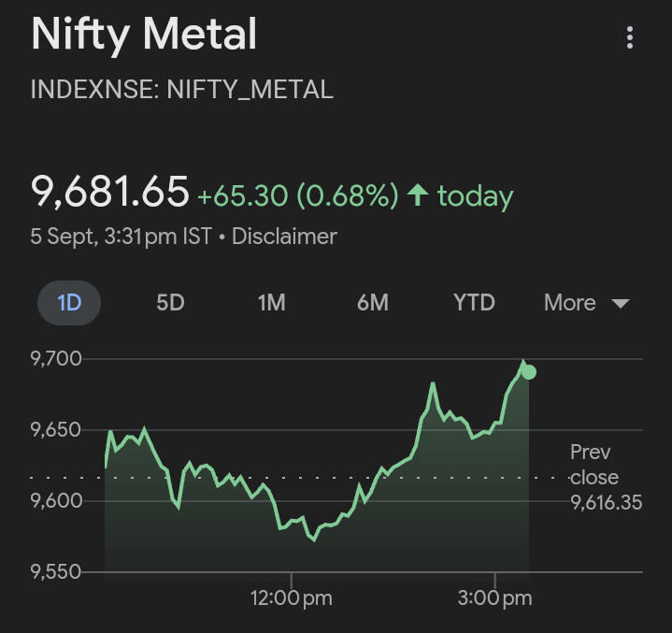
Task: Click the 12:00 pm time axis label
Action: point(292,598)
